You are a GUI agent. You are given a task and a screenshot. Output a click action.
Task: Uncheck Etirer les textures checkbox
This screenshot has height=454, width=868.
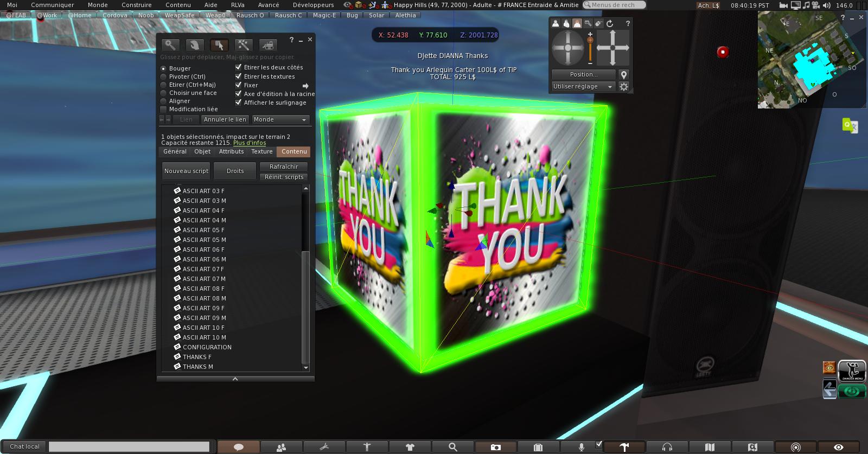click(x=238, y=76)
